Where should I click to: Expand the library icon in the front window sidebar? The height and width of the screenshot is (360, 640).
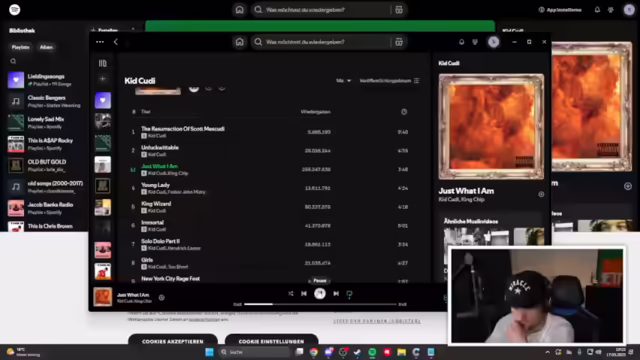[102, 63]
